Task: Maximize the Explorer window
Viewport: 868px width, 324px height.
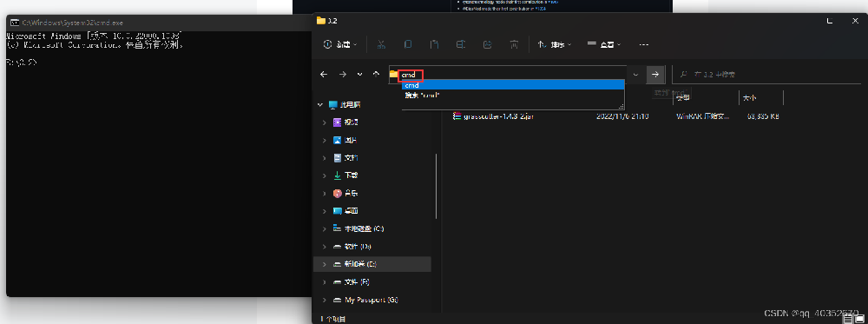Action: (830, 21)
